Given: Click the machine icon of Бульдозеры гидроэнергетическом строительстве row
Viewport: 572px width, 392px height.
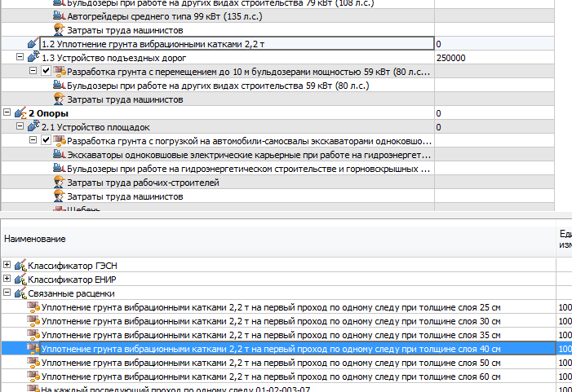Looking at the screenshot, I should [x=59, y=168].
